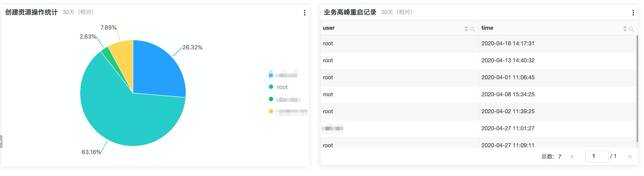Click the 创建资源操作统计 panel title

click(32, 12)
